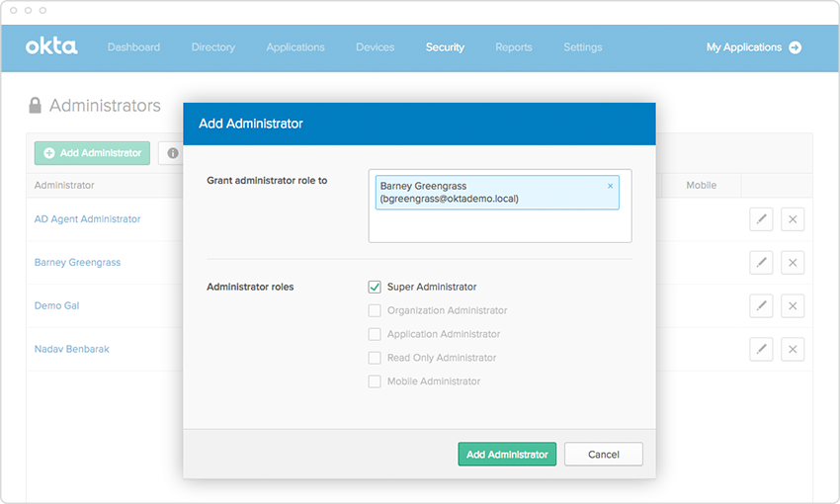Edit the AD Agent Administrator row
Image resolution: width=840 pixels, height=504 pixels.
coord(761,219)
